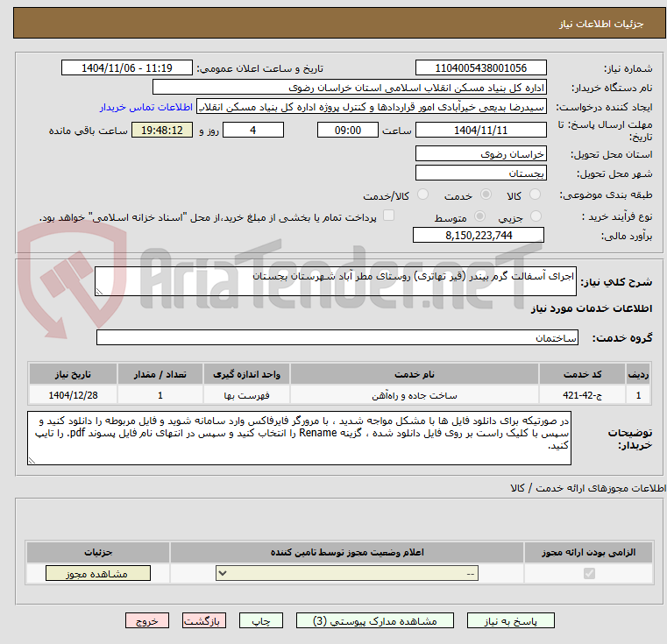This screenshot has width=667, height=644.
Task: Click the service name ساخت جاده و راه‌آهن
Action: (415, 395)
